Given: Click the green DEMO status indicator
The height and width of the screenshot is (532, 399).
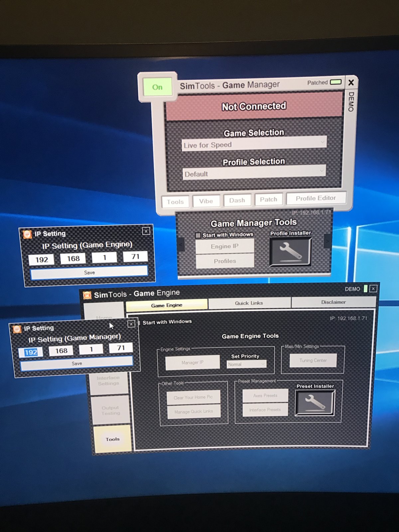Looking at the screenshot, I should tap(365, 289).
